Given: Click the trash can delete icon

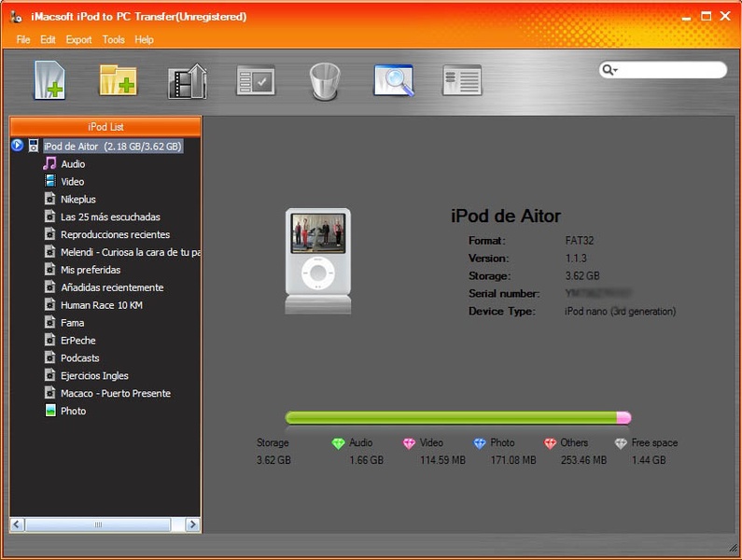Looking at the screenshot, I should coord(325,81).
